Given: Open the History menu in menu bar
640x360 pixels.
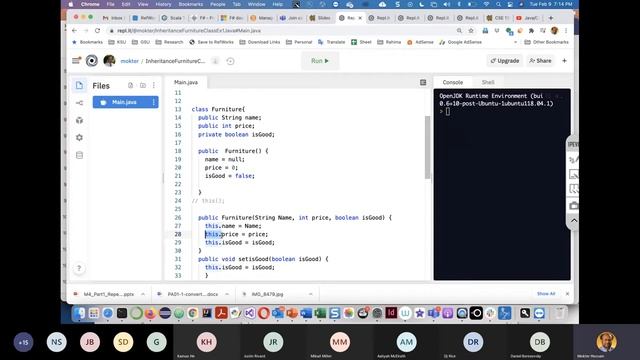Looking at the screenshot, I should (163, 4).
